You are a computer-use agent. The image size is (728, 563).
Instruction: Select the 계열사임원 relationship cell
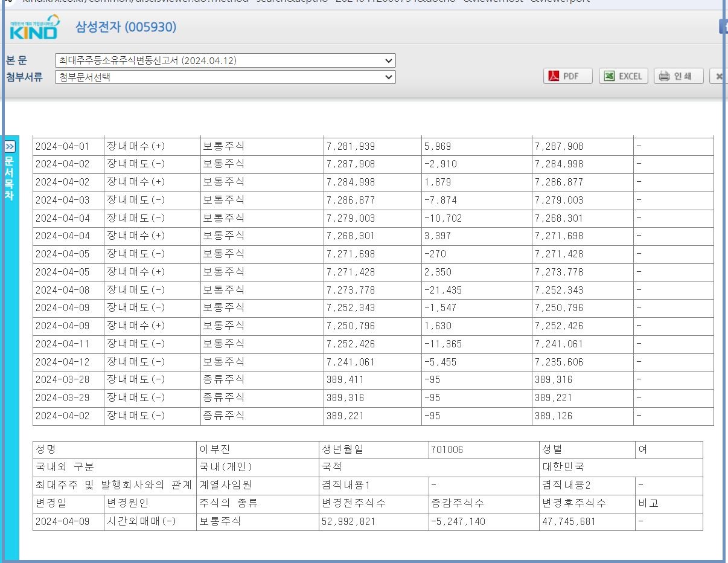point(258,485)
